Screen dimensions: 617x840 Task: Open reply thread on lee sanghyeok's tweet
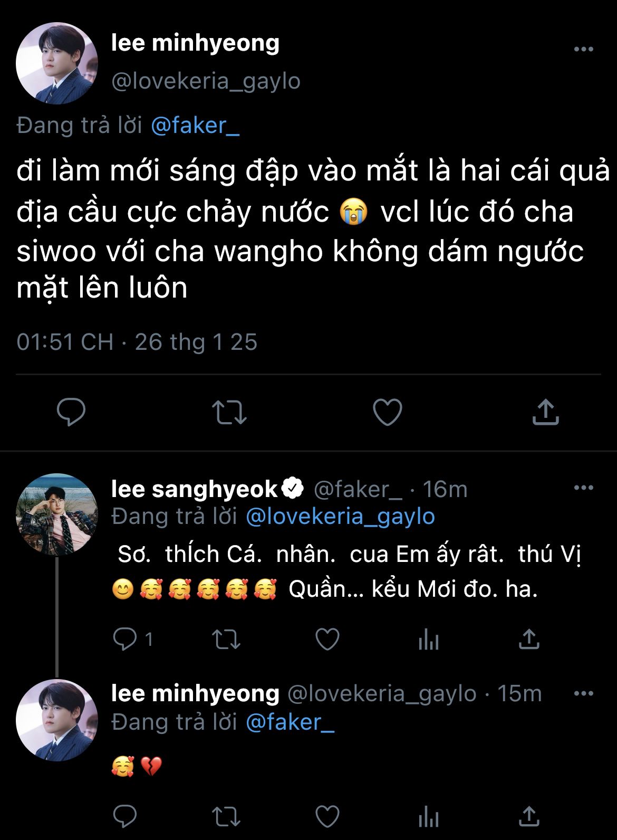coord(125,639)
